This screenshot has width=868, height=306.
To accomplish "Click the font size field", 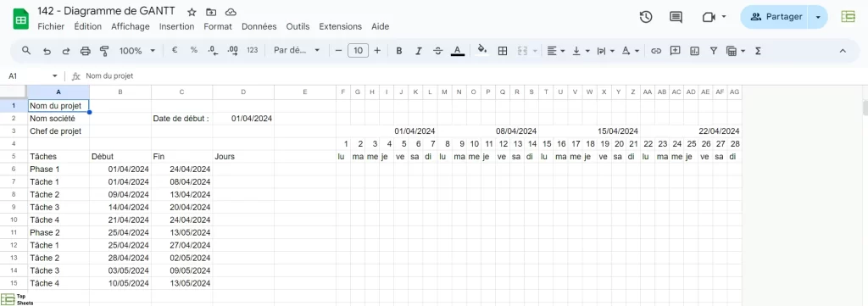I will [359, 51].
